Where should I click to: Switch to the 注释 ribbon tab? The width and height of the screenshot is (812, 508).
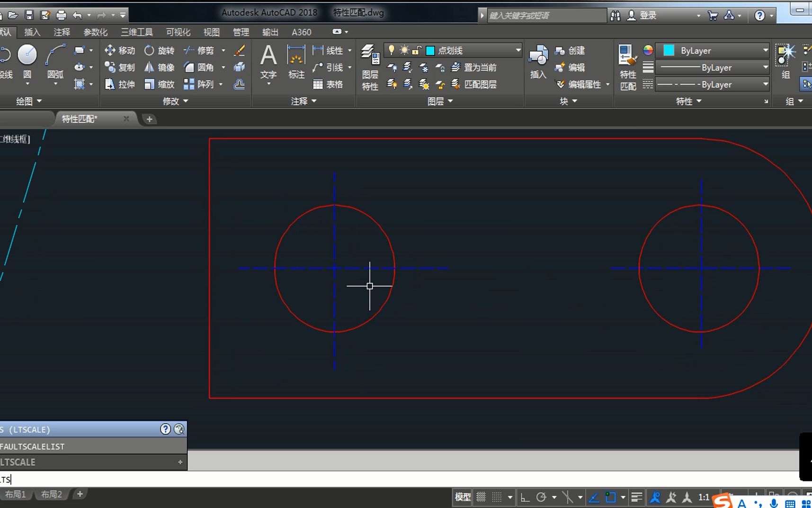[62, 32]
